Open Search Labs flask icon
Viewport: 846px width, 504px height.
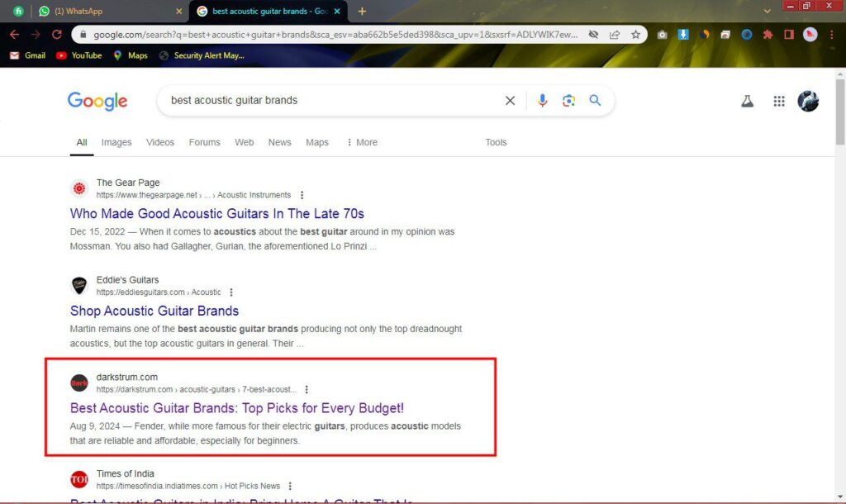[x=747, y=101]
